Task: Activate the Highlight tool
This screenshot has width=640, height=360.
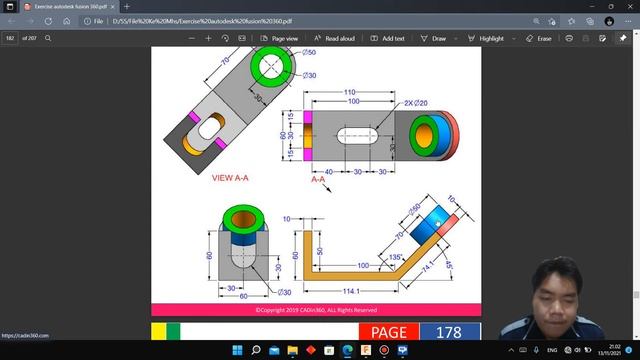Action: (x=486, y=38)
